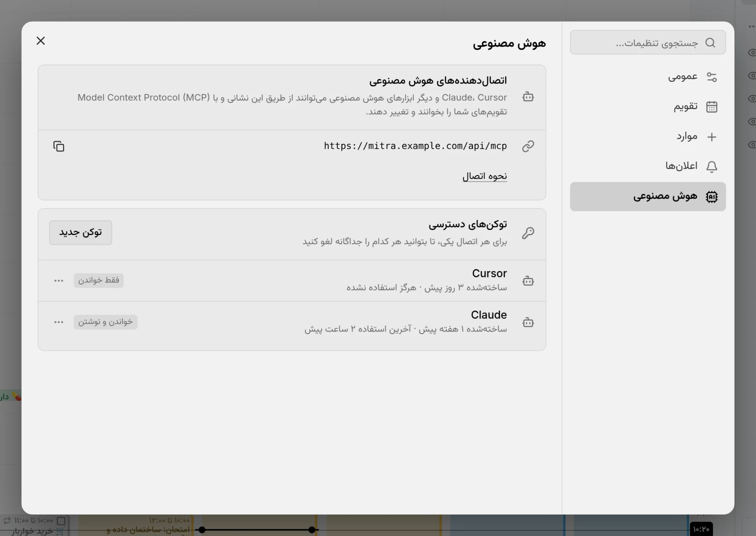This screenshot has height=536, width=756.
Task: Click the calendar icon beside تقویم
Action: (x=711, y=107)
